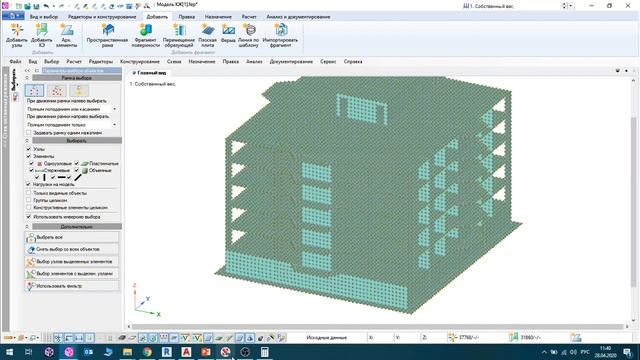The height and width of the screenshot is (360, 640).
Task: Toggle the Объемные checkbox
Action: point(76,170)
